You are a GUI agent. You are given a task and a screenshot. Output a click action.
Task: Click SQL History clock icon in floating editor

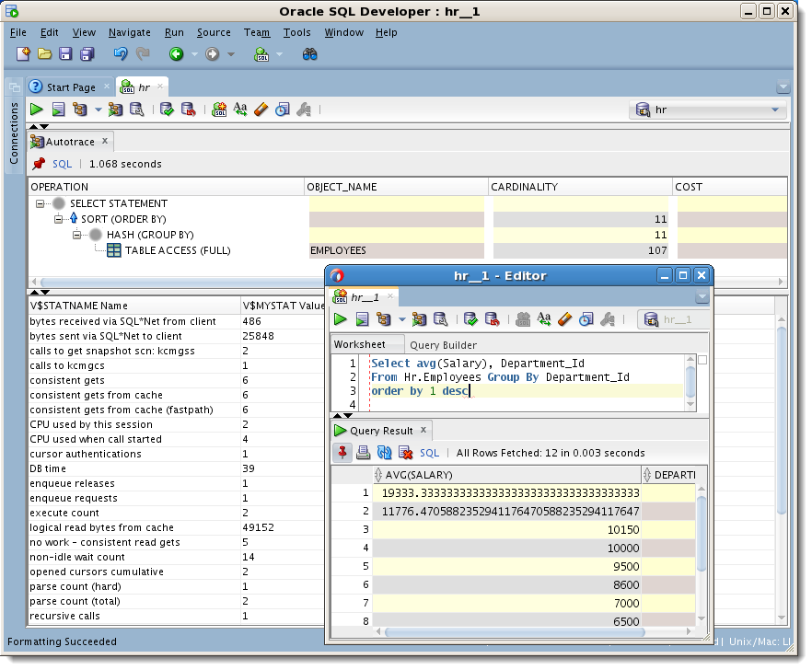pos(586,319)
